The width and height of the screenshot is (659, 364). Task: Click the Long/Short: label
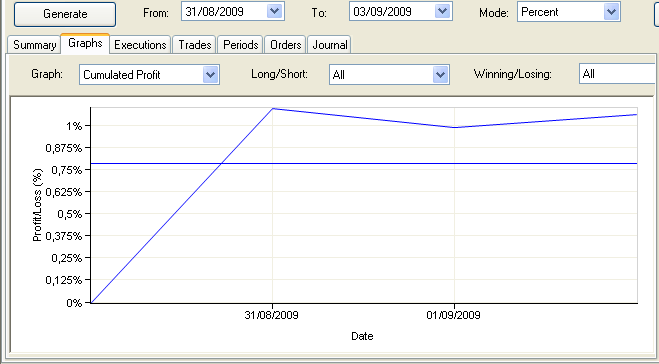coord(279,74)
